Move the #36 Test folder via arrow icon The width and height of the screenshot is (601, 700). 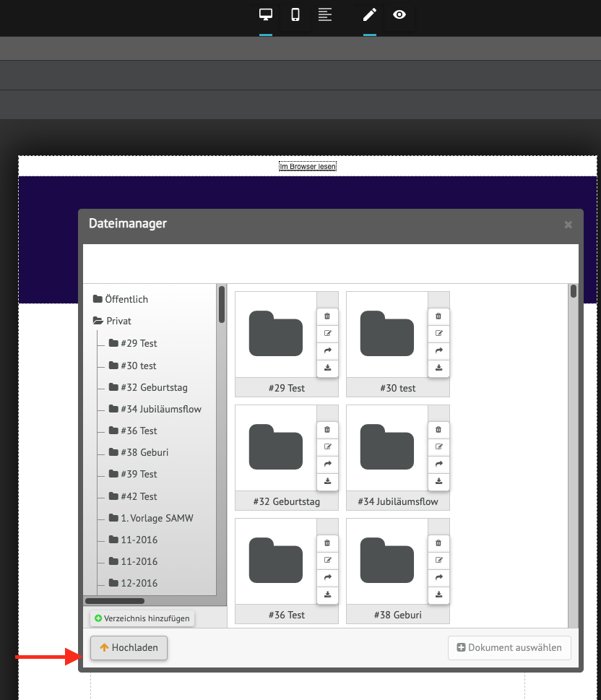[327, 577]
